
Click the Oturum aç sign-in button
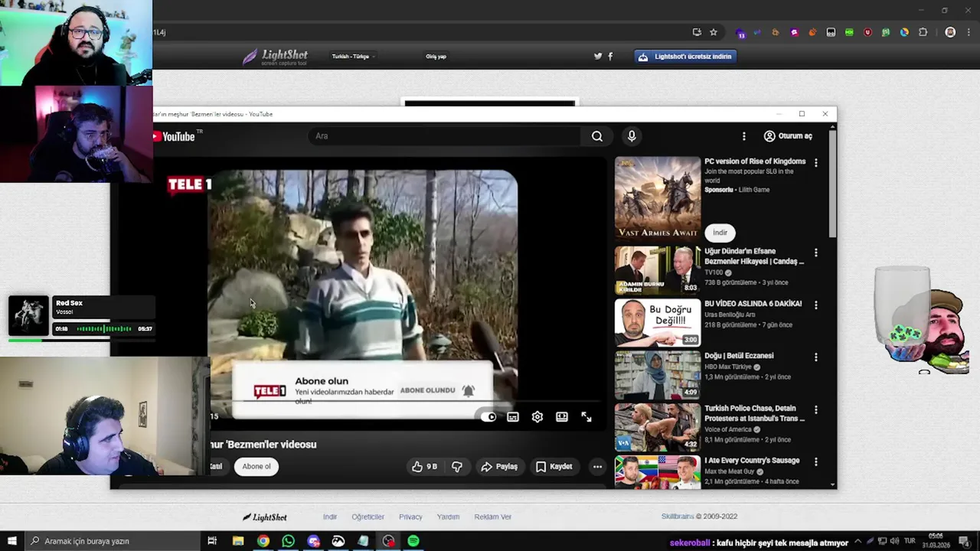788,136
